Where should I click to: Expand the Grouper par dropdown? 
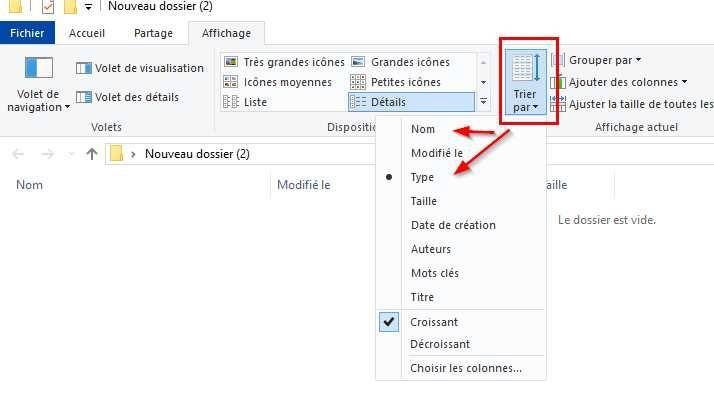597,60
